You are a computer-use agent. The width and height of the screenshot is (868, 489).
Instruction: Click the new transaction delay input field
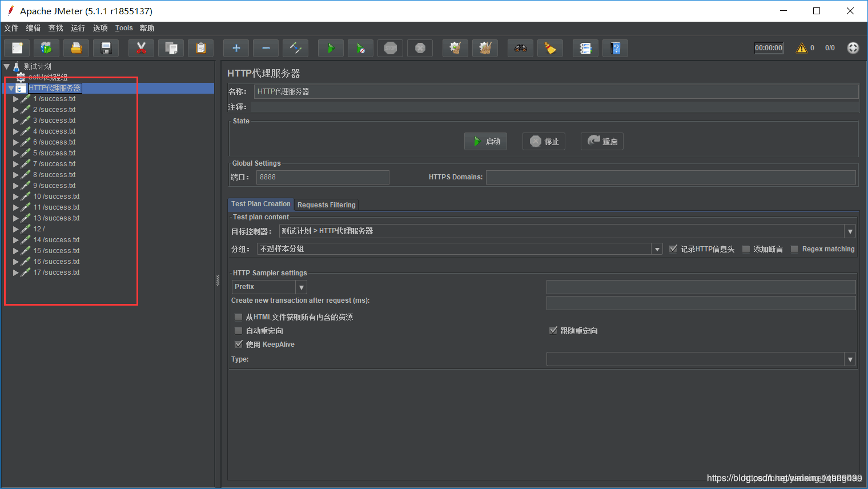701,303
